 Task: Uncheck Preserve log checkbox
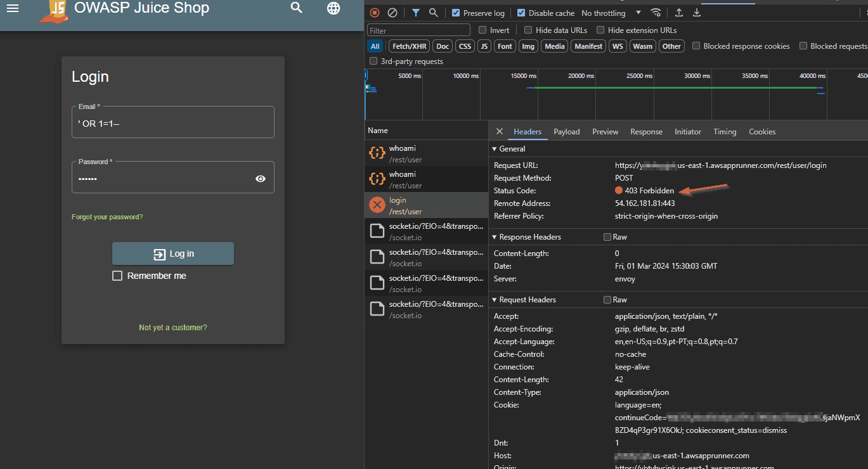[x=456, y=13]
